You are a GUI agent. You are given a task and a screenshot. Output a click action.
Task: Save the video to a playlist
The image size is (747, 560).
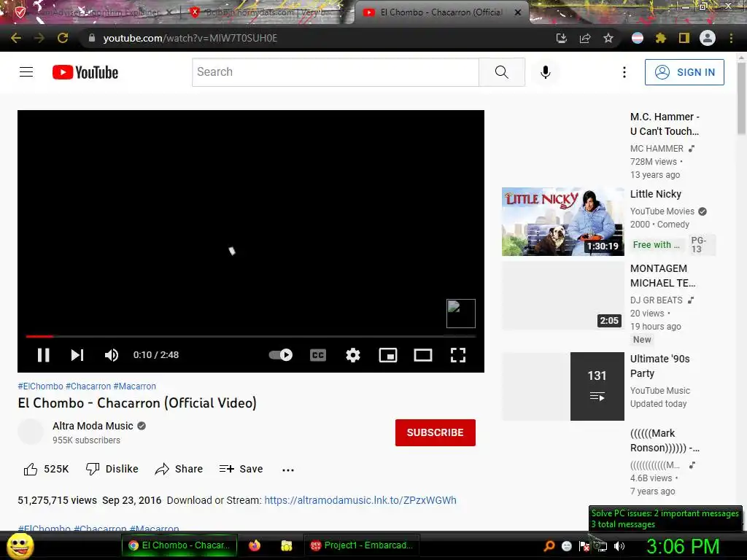click(241, 469)
